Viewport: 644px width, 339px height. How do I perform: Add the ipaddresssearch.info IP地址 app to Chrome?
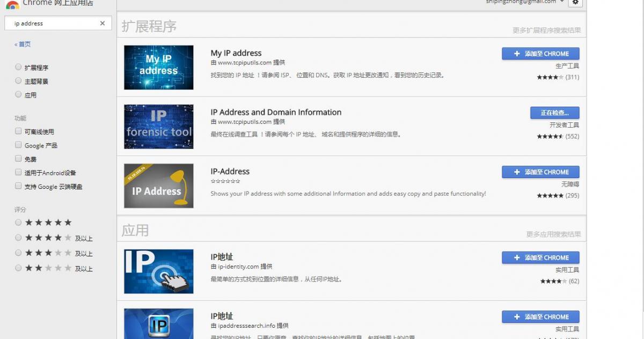click(x=540, y=316)
